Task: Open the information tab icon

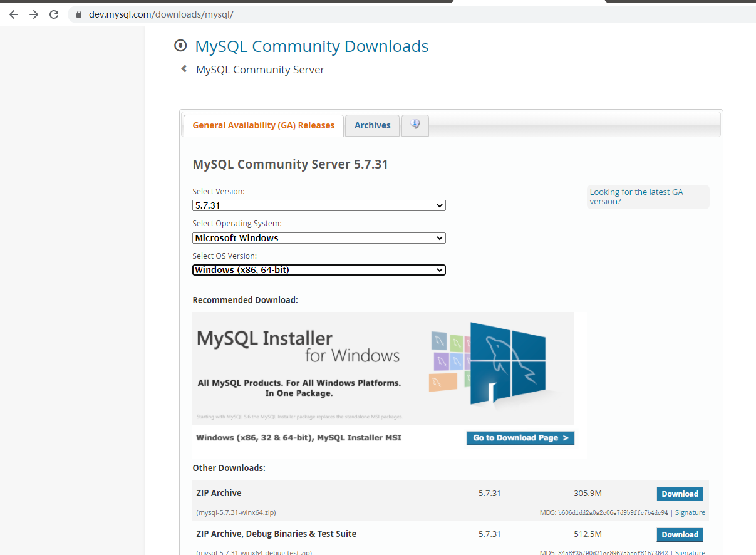Action: [415, 125]
